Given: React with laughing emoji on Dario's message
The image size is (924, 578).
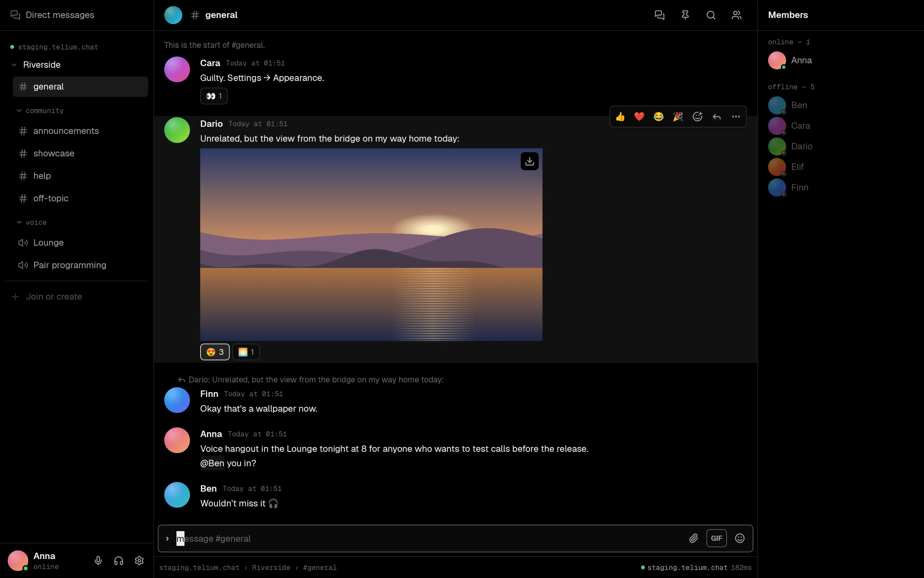Looking at the screenshot, I should point(659,117).
